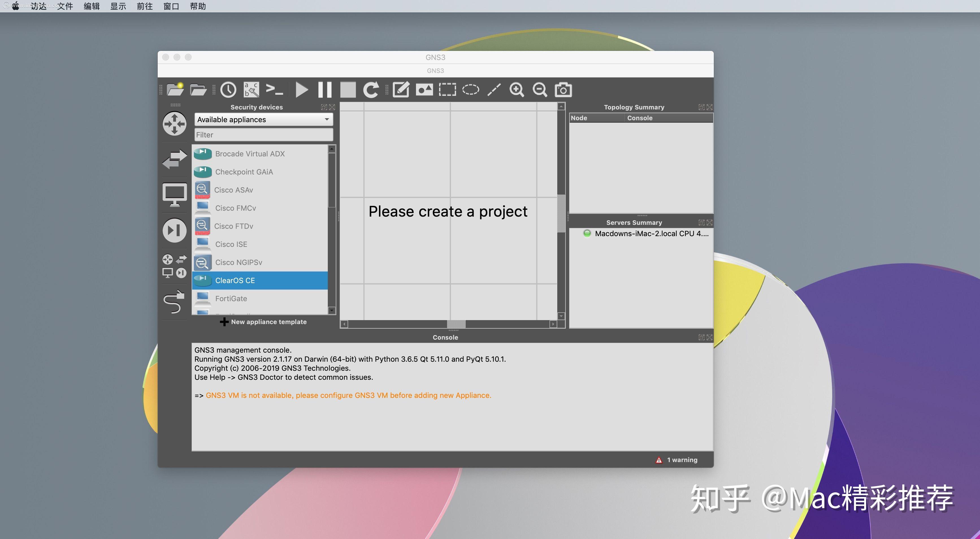Select the Add a link cable tool
Image resolution: width=980 pixels, height=539 pixels.
pyautogui.click(x=174, y=302)
